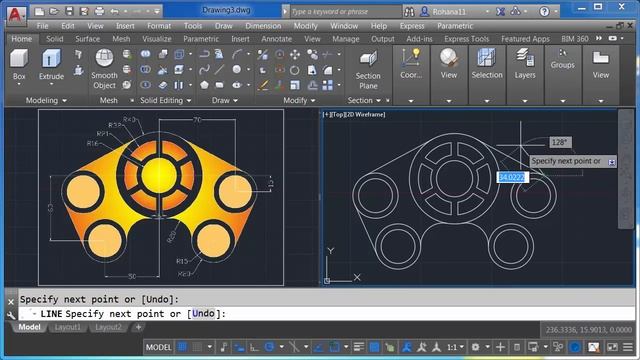Toggle ortho mode in status bar
Image resolution: width=640 pixels, height=360 pixels.
[x=254, y=347]
